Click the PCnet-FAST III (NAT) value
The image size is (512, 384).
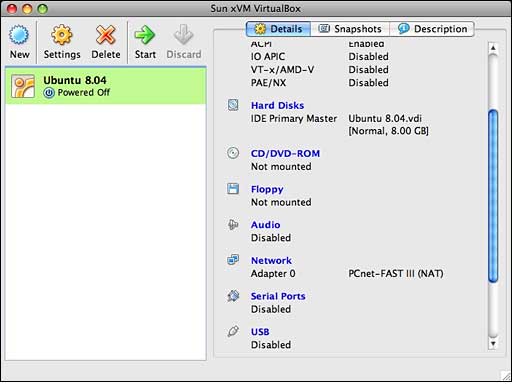pyautogui.click(x=396, y=274)
